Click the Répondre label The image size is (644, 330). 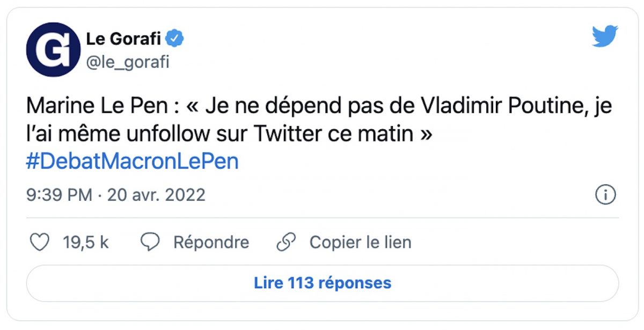(x=210, y=242)
